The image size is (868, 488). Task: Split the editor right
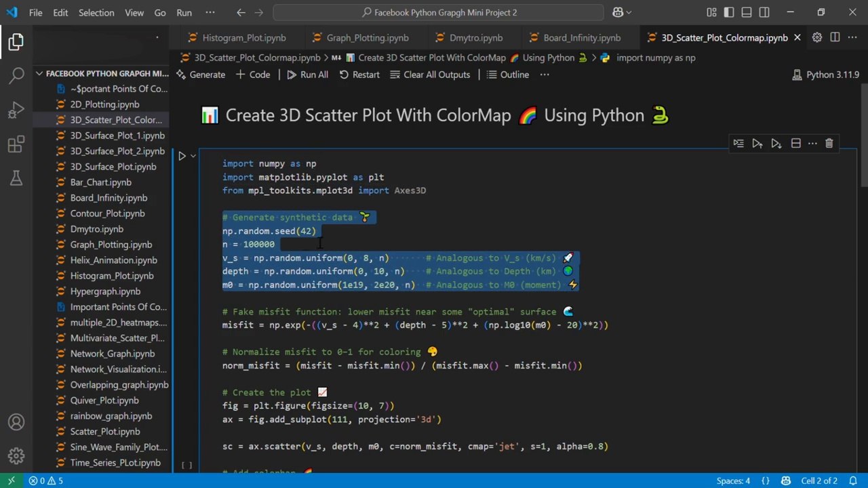pyautogui.click(x=835, y=38)
